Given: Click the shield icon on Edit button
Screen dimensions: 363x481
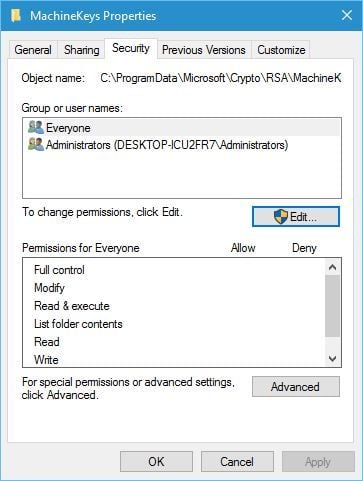Looking at the screenshot, I should pos(281,216).
